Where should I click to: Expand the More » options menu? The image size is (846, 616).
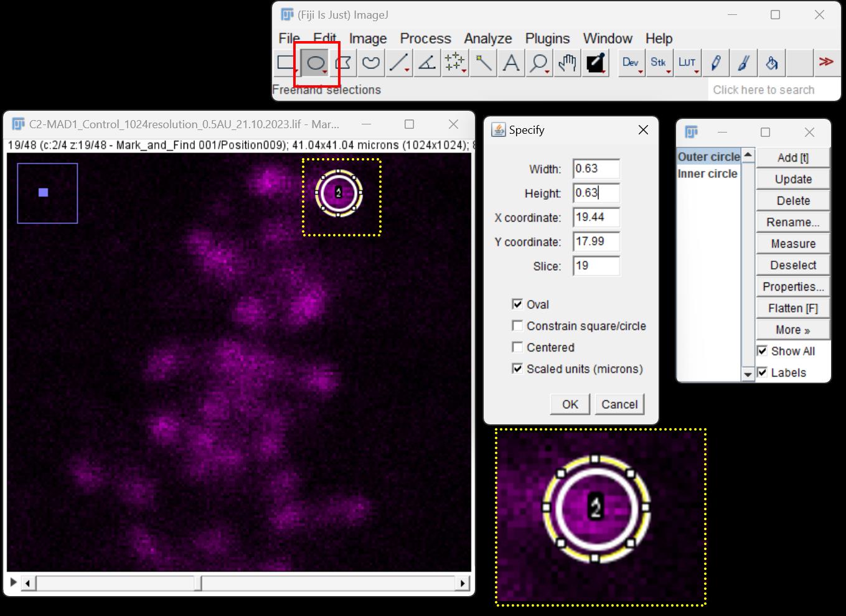792,330
